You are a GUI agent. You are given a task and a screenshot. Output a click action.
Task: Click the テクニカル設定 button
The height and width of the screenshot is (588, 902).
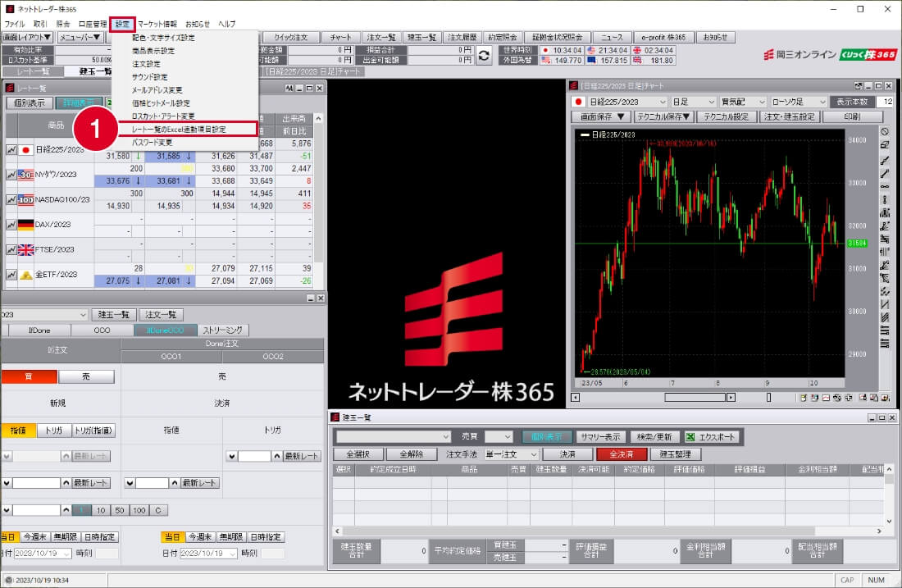tap(726, 116)
